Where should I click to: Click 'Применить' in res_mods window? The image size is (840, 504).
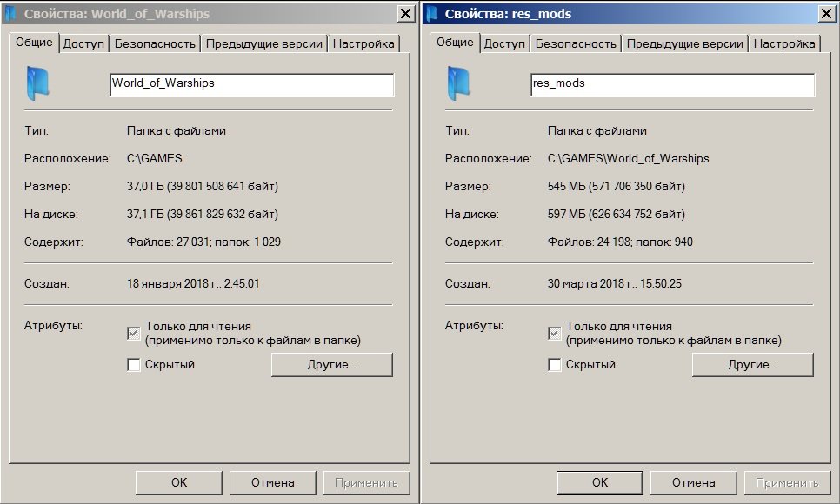(788, 482)
